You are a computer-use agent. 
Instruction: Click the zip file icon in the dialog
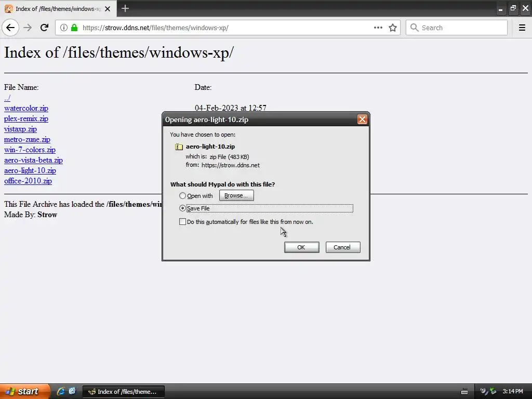click(x=179, y=147)
